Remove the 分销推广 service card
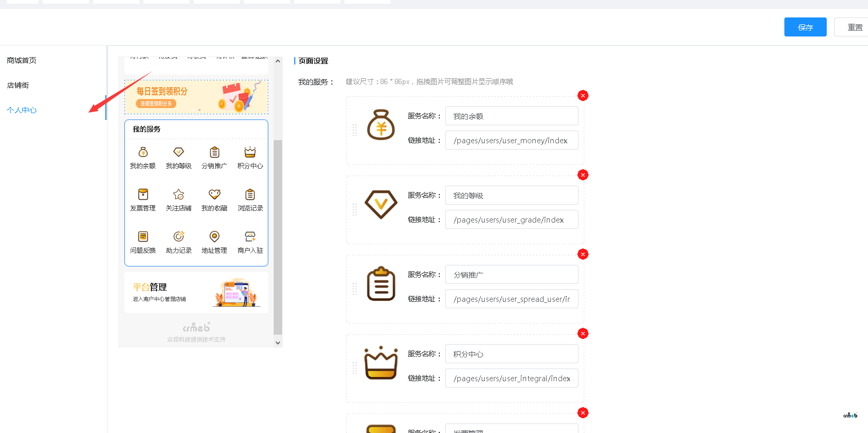The image size is (868, 433). 583,254
